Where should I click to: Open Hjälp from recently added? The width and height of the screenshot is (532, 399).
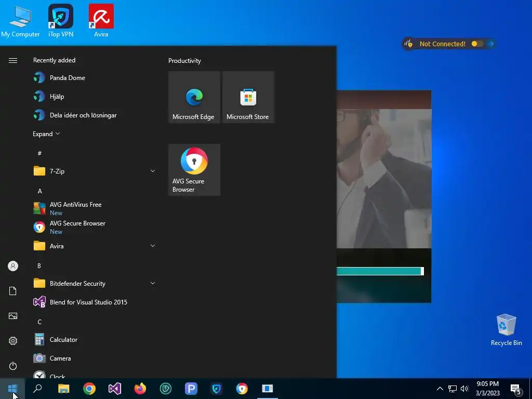point(95,96)
